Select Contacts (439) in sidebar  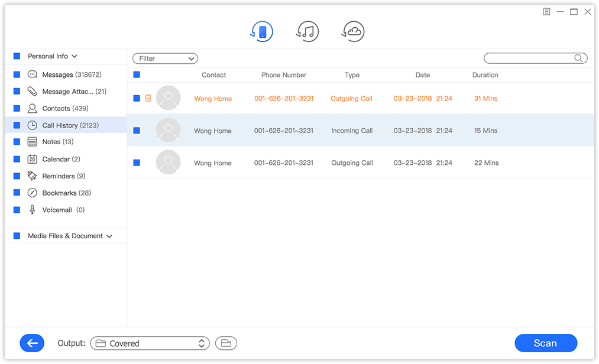[65, 109]
